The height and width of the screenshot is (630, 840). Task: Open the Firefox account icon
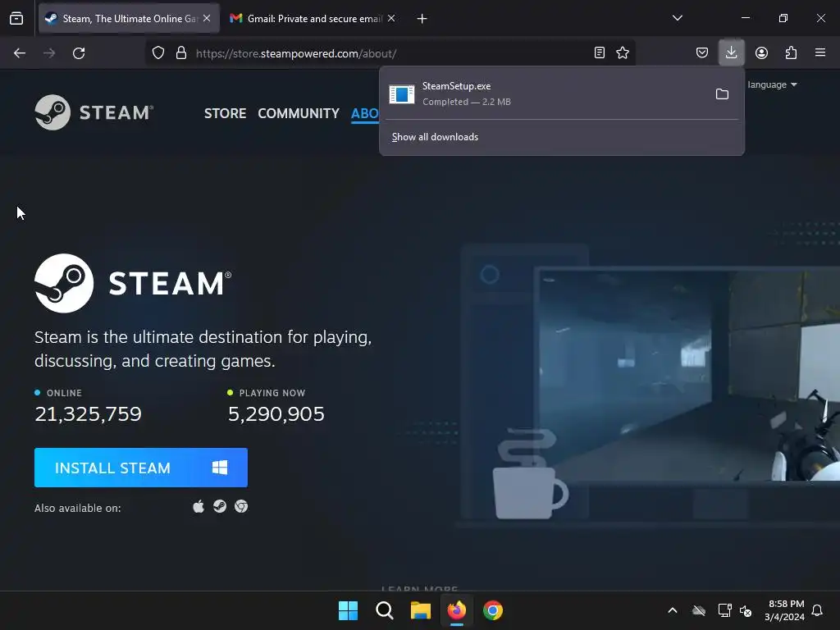(761, 53)
